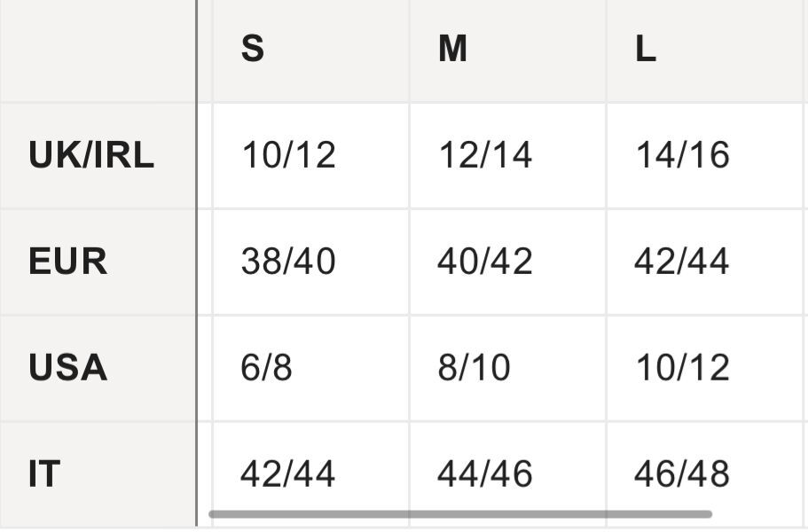Select the USA row label
Image resolution: width=808 pixels, height=532 pixels.
[x=68, y=367]
